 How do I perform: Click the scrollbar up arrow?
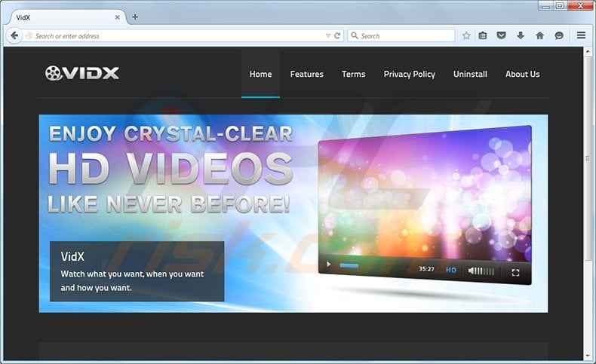588,51
